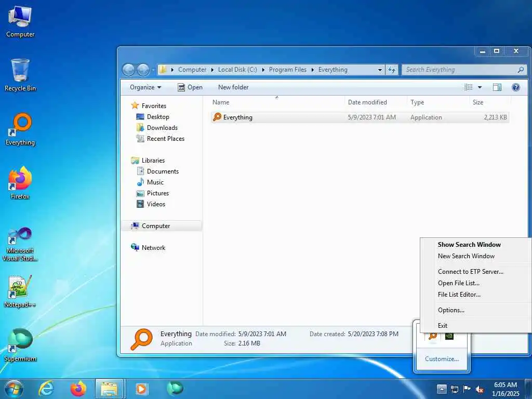
Task: Expand the arrow after Program Files breadcrumb
Action: 312,70
